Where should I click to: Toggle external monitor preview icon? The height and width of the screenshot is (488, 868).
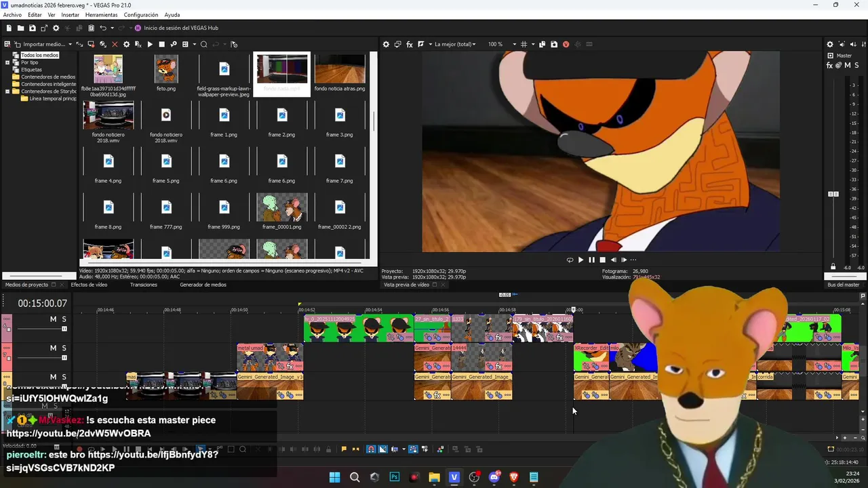(x=397, y=44)
